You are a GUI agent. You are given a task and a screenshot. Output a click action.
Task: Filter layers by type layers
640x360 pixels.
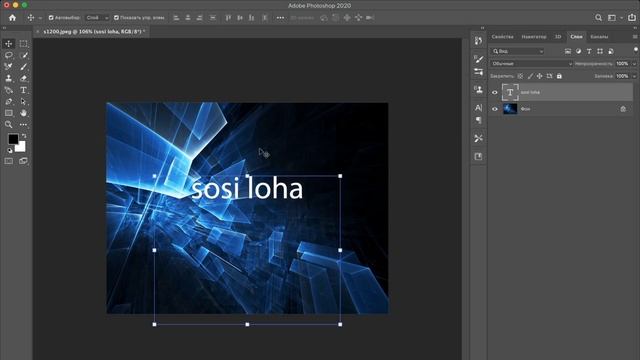pos(589,51)
